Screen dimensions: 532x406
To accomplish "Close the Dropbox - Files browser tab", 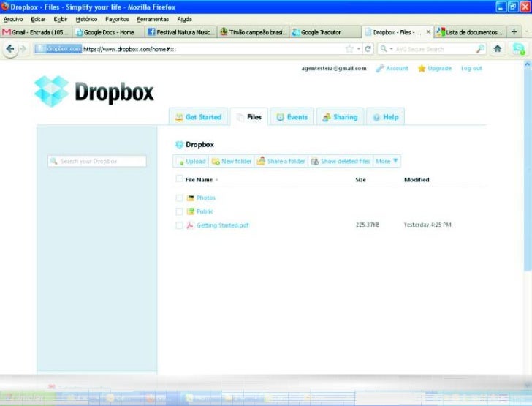I will [428, 32].
